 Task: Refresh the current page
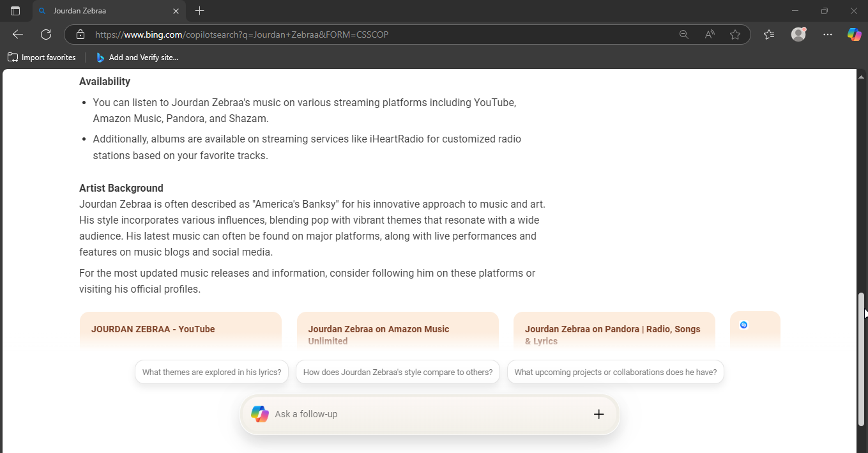click(x=46, y=35)
